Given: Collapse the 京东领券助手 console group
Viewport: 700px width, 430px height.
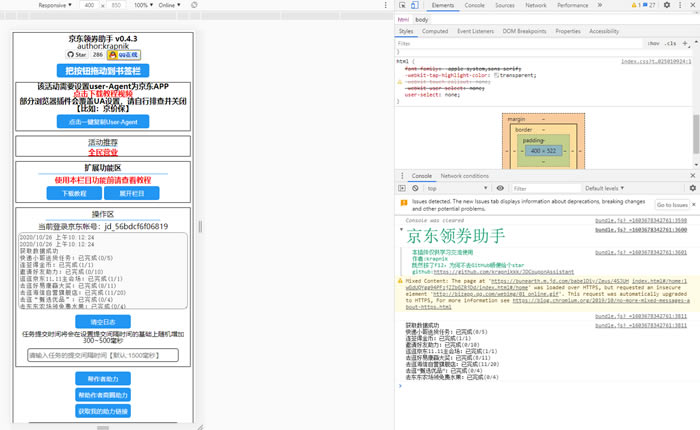Looking at the screenshot, I should (401, 230).
